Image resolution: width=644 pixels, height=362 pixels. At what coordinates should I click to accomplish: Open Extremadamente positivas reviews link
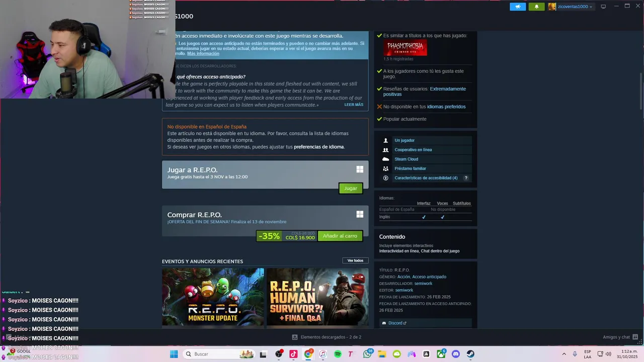click(x=425, y=92)
